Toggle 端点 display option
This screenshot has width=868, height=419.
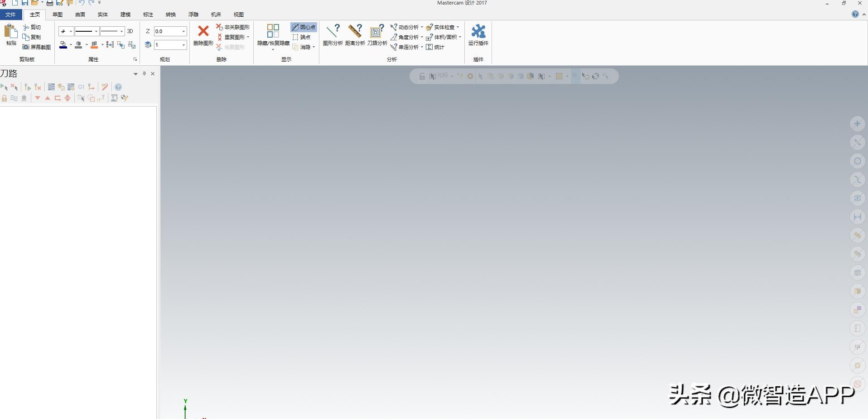point(302,37)
